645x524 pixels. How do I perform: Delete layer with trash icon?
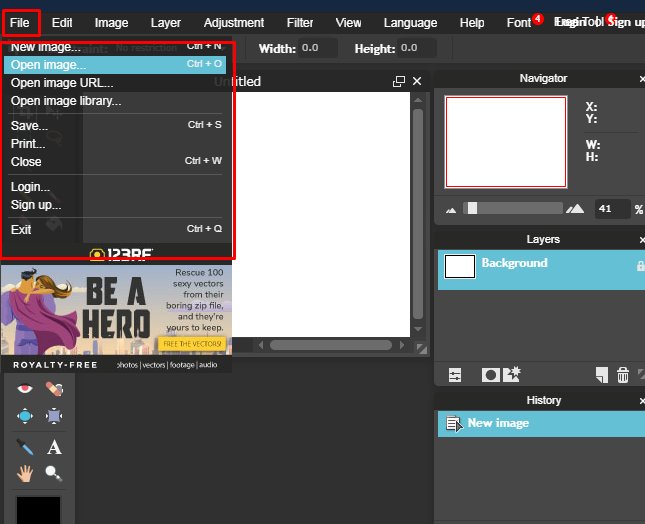coord(623,375)
